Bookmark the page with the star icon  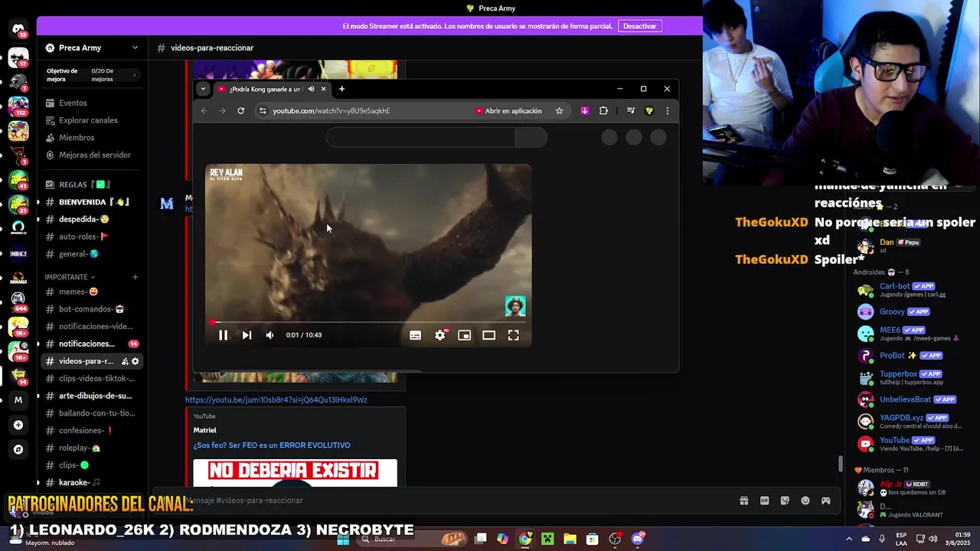559,111
